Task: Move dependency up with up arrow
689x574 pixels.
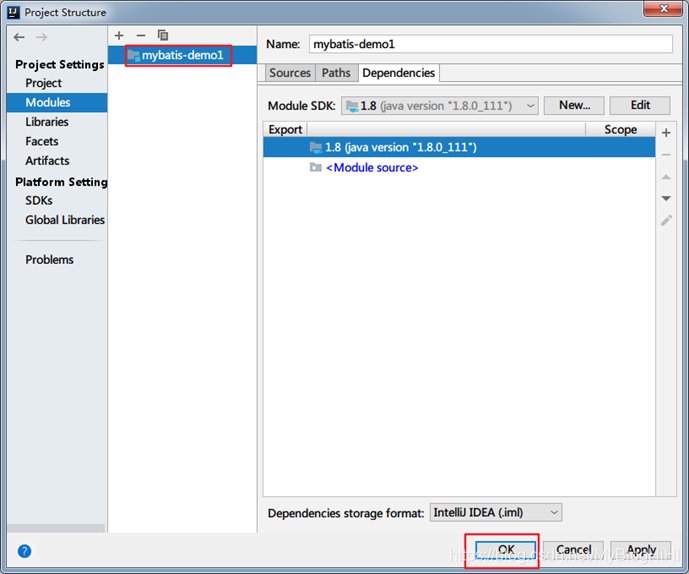Action: coord(666,177)
